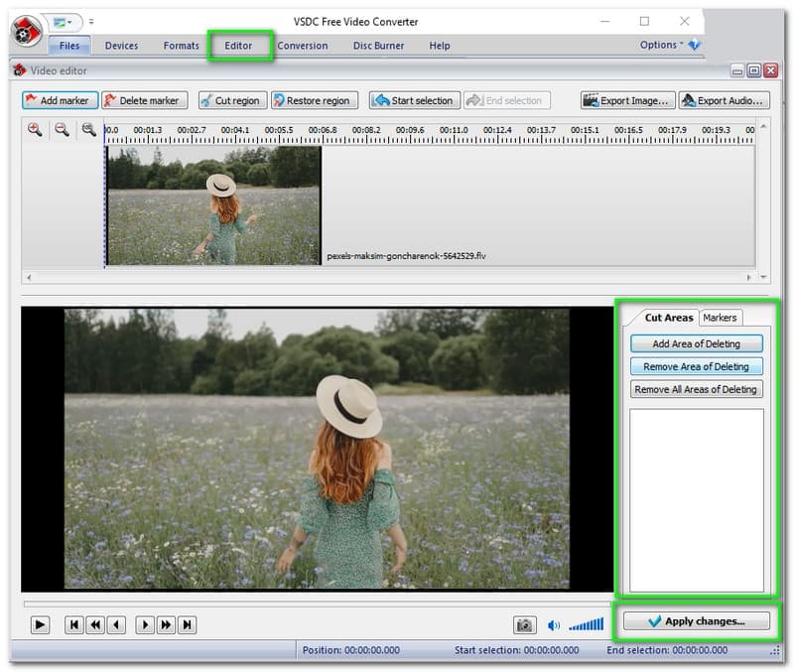Click the Position status field
This screenshot has height=672, width=794.
point(351,650)
